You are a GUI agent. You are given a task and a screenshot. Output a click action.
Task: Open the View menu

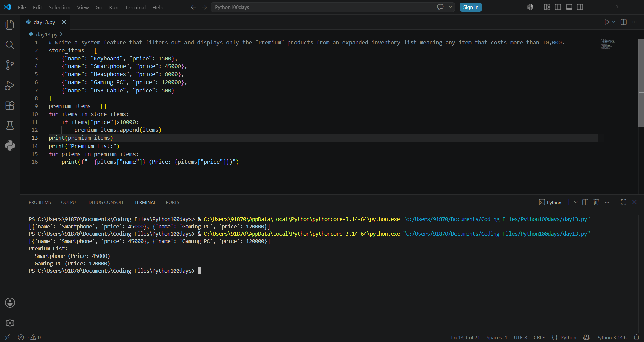pos(83,7)
